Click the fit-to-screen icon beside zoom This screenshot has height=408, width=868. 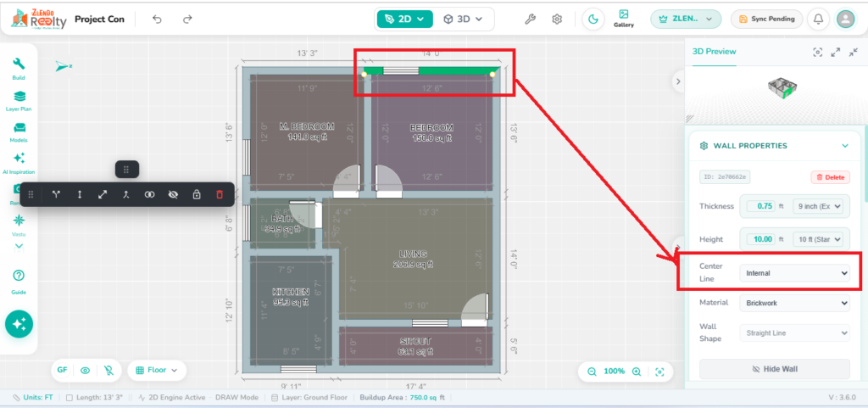coord(659,372)
